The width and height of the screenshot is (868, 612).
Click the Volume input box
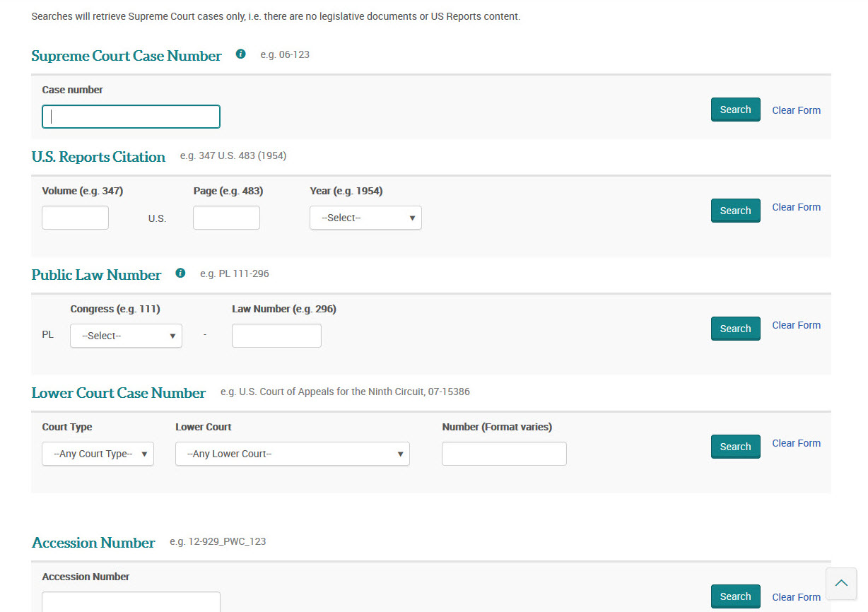75,218
